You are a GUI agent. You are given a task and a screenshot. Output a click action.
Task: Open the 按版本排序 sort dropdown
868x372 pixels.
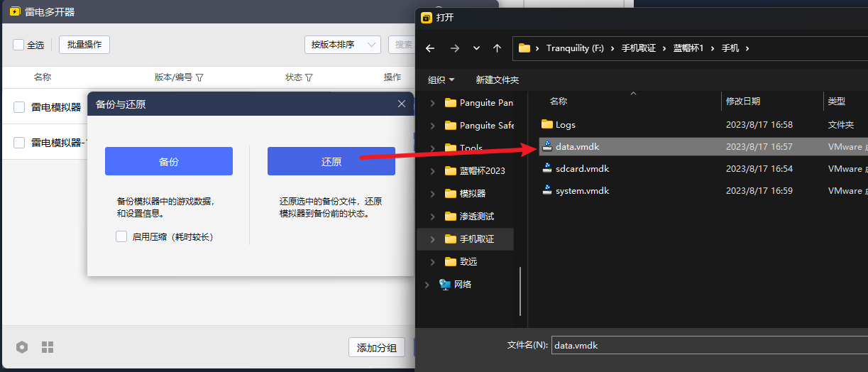point(342,45)
